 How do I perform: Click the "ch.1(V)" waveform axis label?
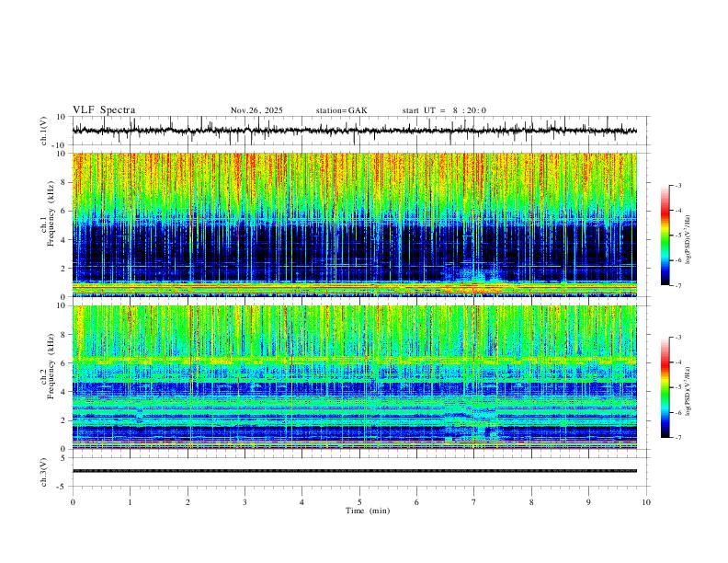click(44, 131)
